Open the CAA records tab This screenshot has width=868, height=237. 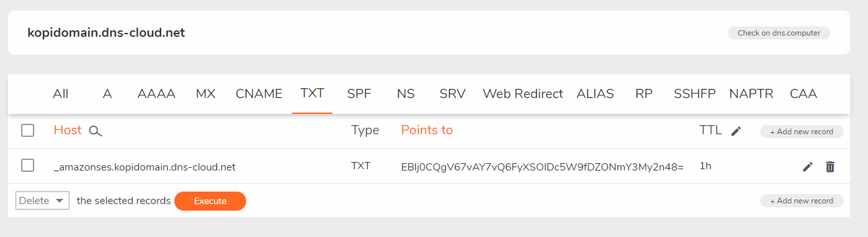[x=804, y=93]
